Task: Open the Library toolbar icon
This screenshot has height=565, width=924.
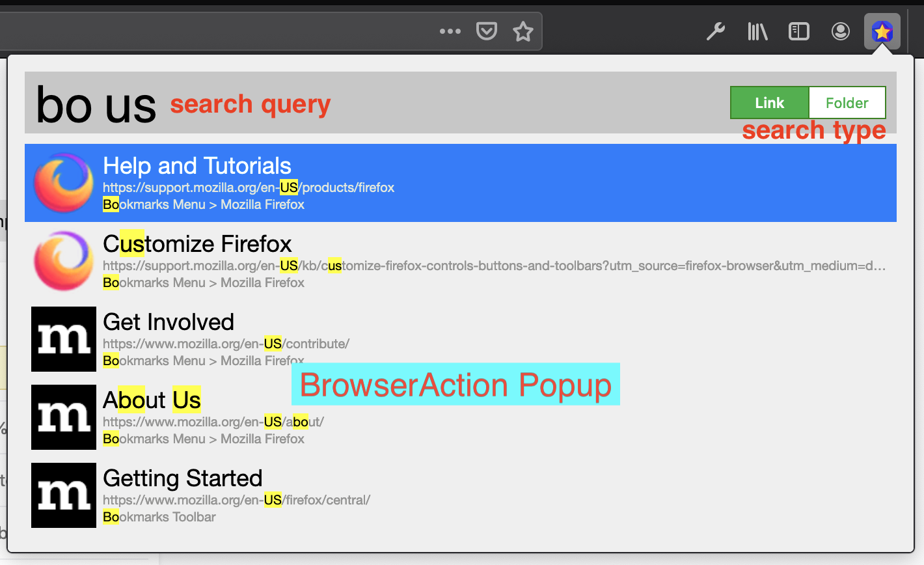Action: pos(757,31)
